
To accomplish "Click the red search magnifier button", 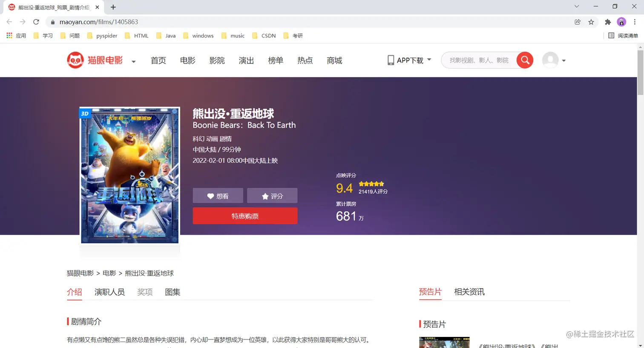I will click(525, 60).
